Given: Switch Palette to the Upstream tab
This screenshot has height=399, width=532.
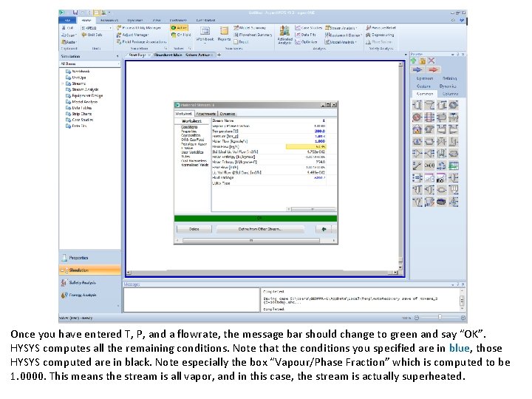Looking at the screenshot, I should [x=424, y=78].
